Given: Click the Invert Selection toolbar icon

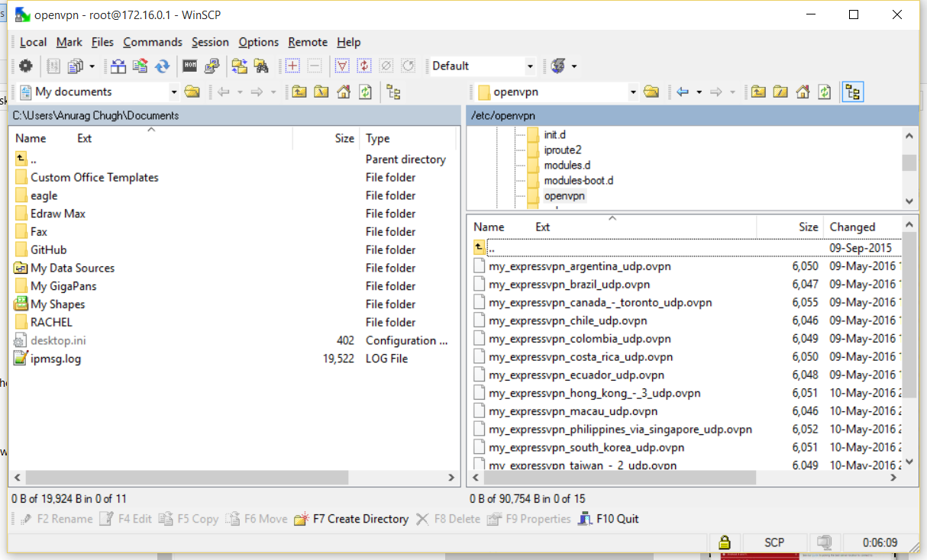Looking at the screenshot, I should click(x=364, y=66).
